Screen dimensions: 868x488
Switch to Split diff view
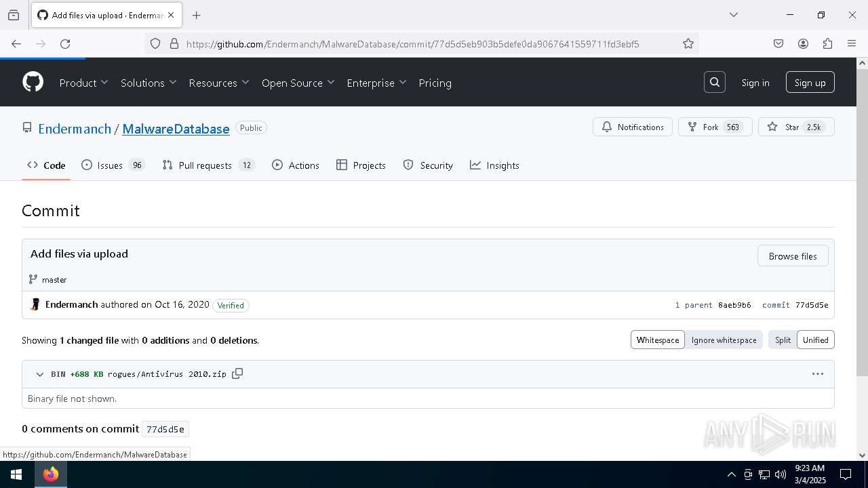[x=783, y=340]
